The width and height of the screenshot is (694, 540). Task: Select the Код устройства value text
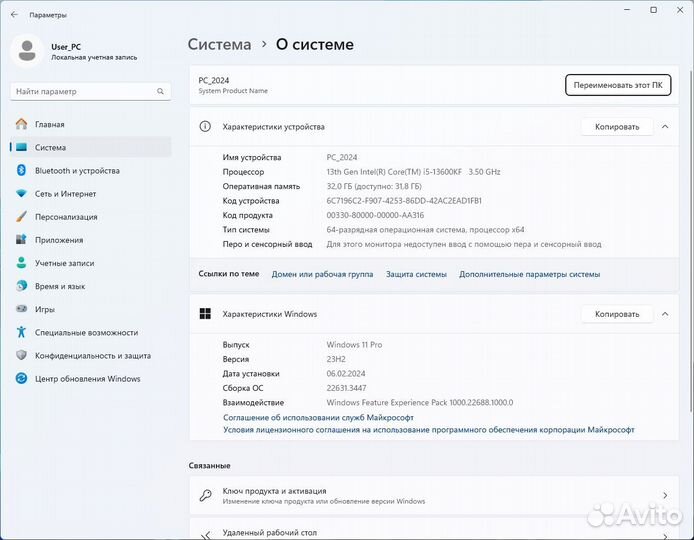click(x=404, y=201)
